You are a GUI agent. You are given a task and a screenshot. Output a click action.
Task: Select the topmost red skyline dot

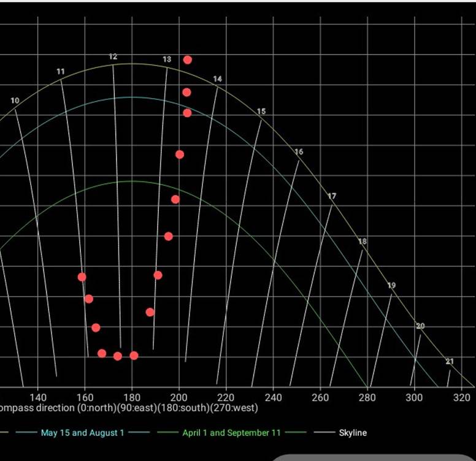[x=188, y=59]
